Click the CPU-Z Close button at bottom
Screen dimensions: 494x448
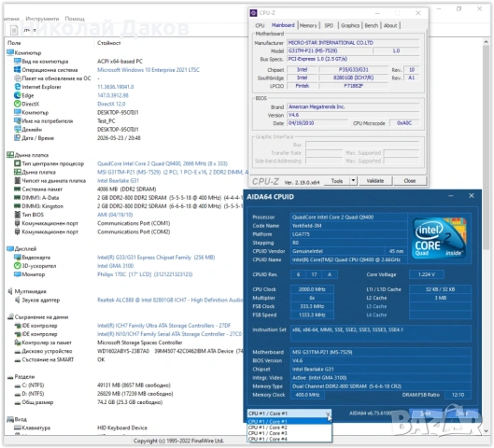410,181
